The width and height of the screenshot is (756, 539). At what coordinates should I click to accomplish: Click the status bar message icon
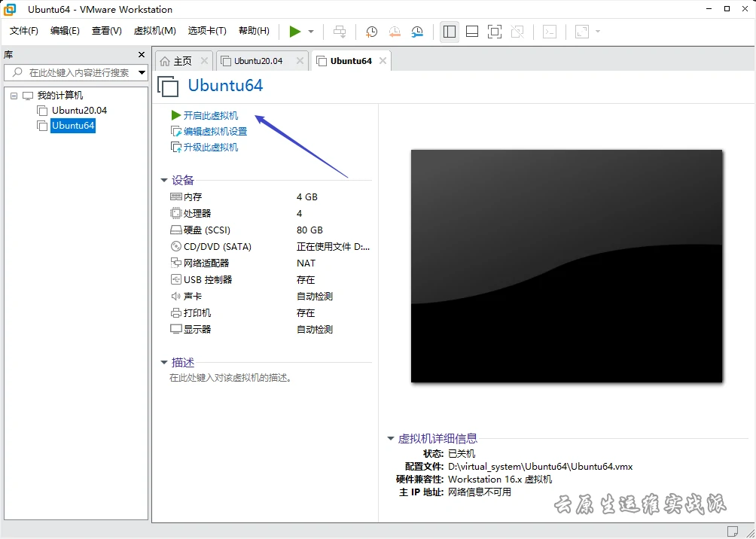pyautogui.click(x=733, y=531)
